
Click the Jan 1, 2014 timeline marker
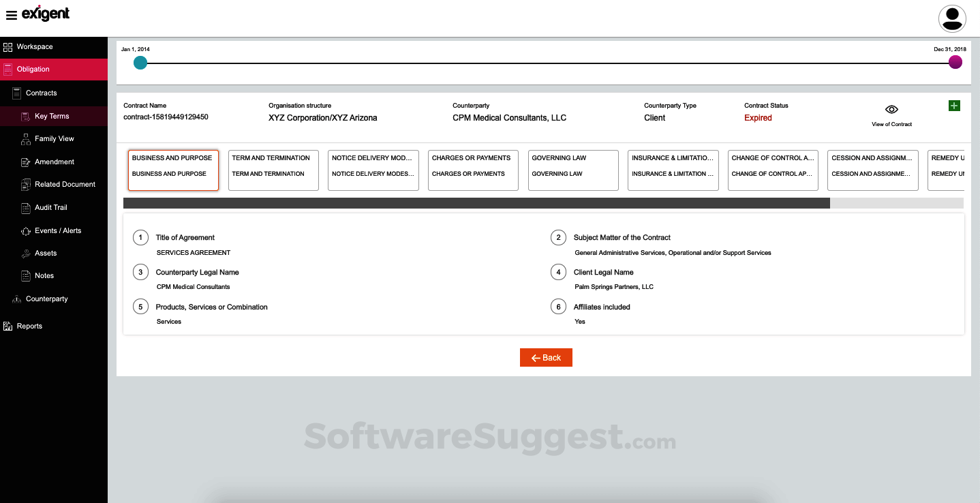(140, 62)
